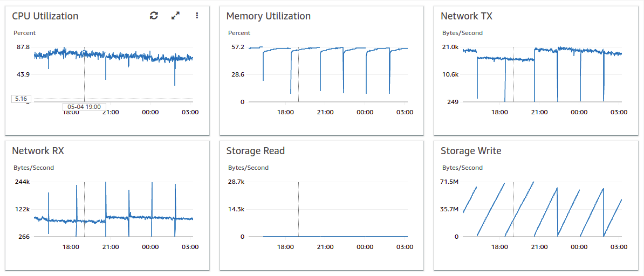
Task: Click the Storage Read widget title
Action: tap(255, 151)
